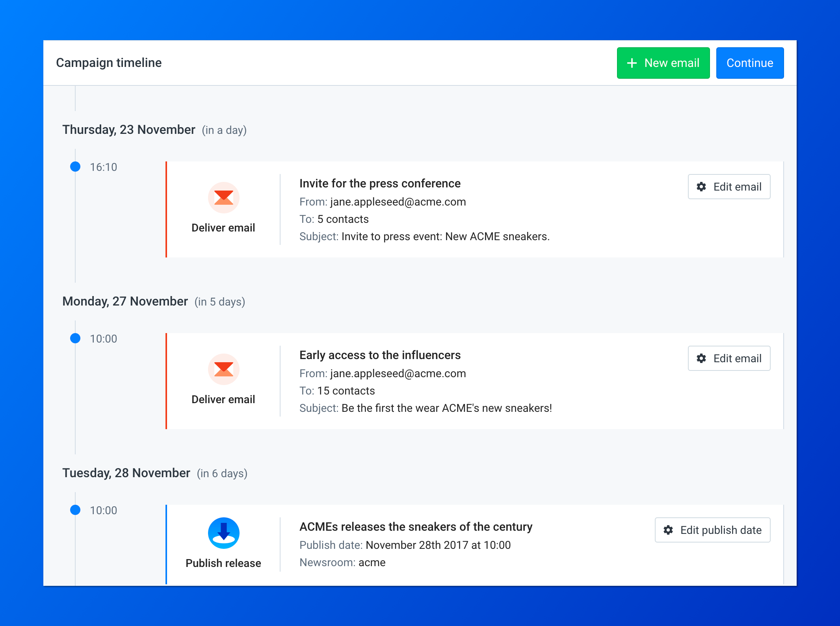Click sender address in press conference card
This screenshot has width=840, height=626.
click(x=398, y=202)
